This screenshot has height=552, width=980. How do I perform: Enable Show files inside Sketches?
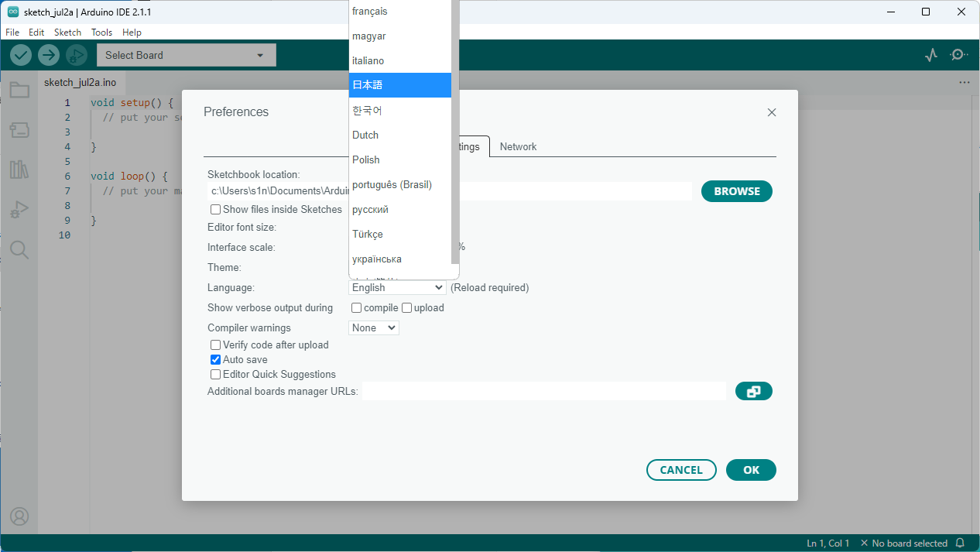tap(216, 210)
